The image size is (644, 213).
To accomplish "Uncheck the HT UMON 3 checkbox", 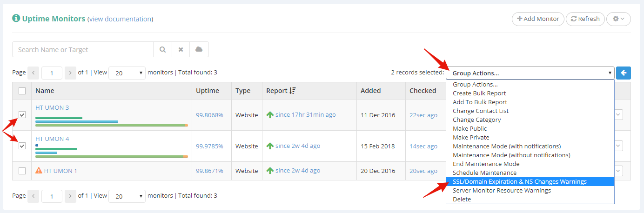I will click(22, 114).
